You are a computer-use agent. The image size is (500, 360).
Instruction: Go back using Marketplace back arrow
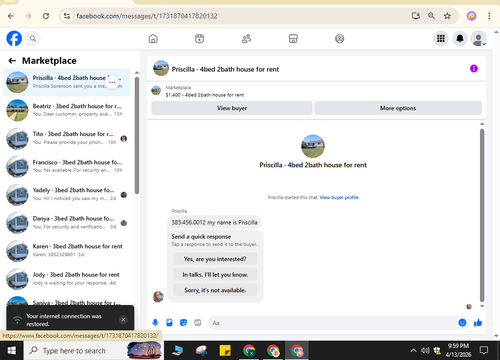tap(12, 61)
